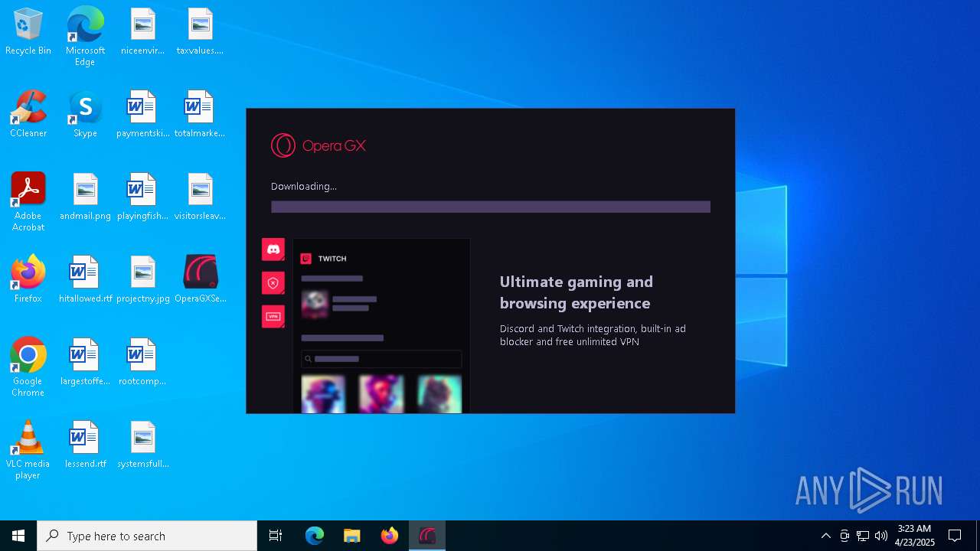Screen dimensions: 980x551
Task: Open the CCleaner desktop shortcut
Action: pos(28,115)
